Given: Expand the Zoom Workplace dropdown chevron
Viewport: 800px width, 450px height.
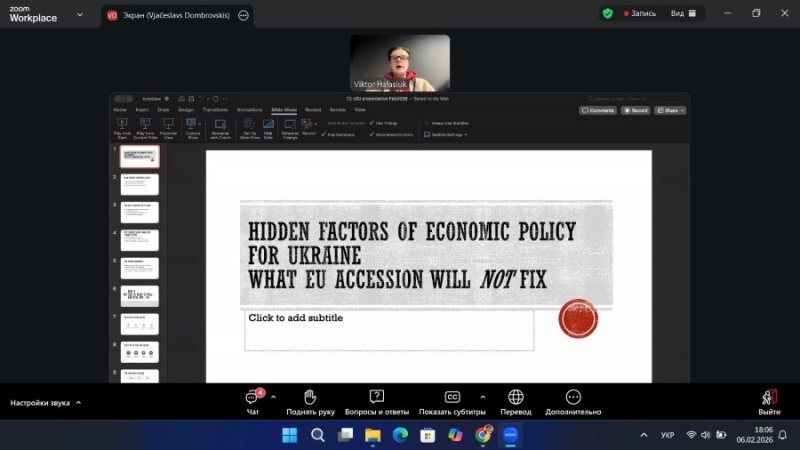Looking at the screenshot, I should 80,14.
